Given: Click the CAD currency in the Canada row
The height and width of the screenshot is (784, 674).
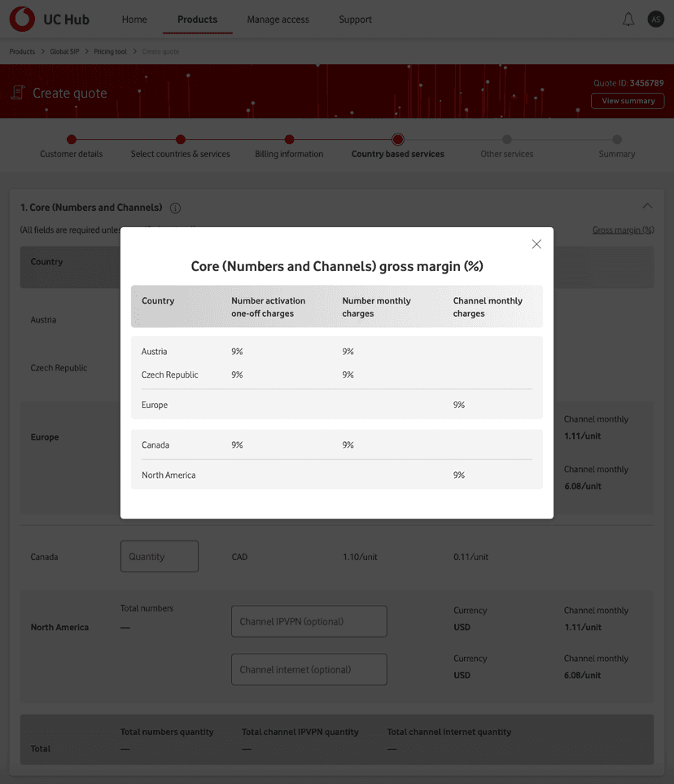Looking at the screenshot, I should (x=239, y=557).
